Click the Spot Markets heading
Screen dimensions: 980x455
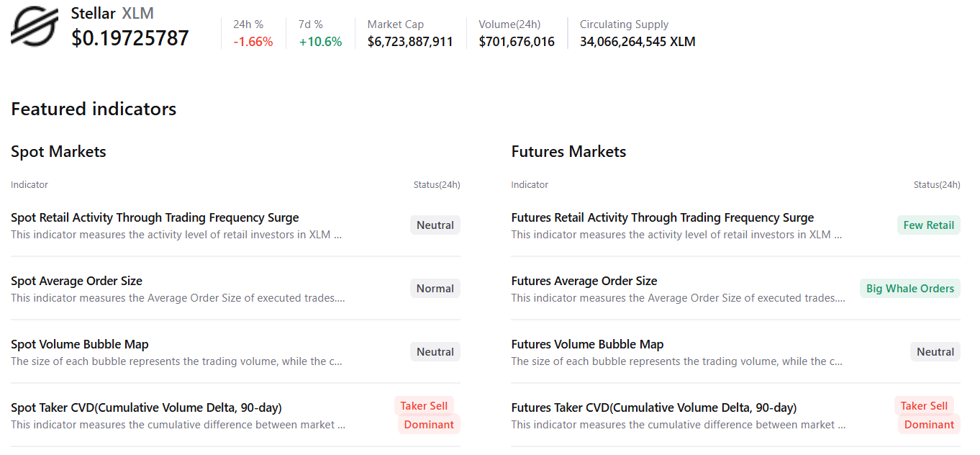[58, 152]
